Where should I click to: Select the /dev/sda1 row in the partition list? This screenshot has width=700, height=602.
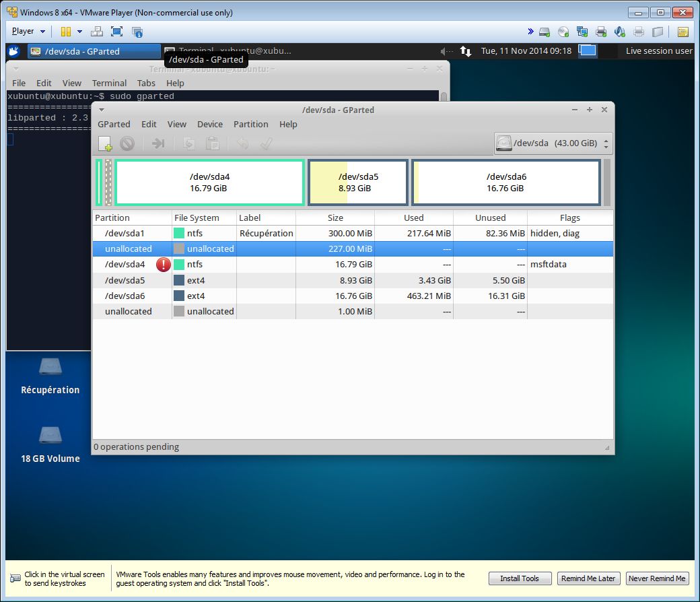point(353,233)
